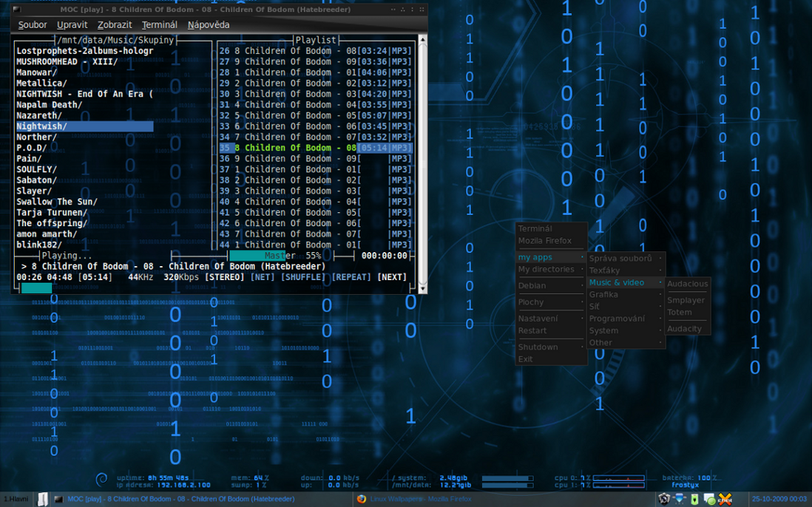Expand the Grafika submenu

(626, 294)
